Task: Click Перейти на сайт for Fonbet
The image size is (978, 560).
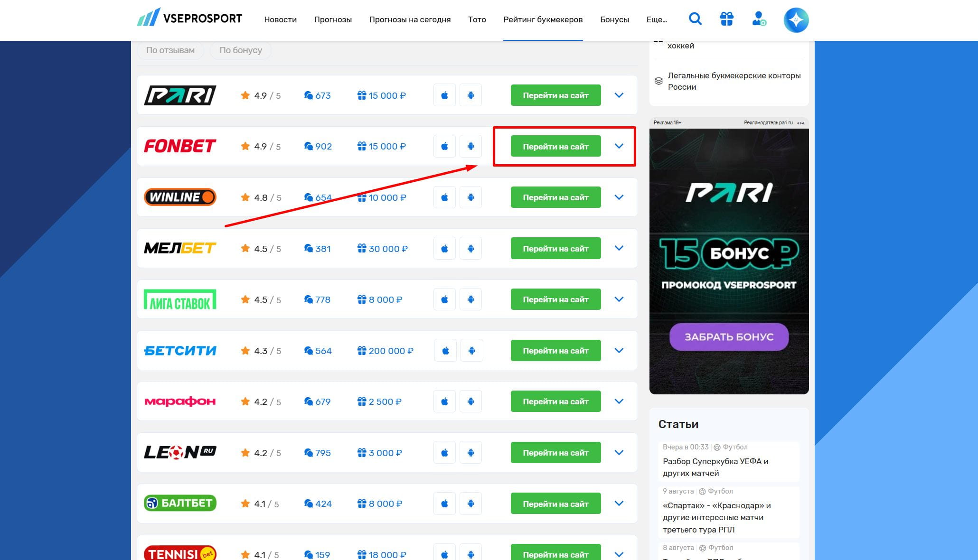Action: pyautogui.click(x=555, y=146)
